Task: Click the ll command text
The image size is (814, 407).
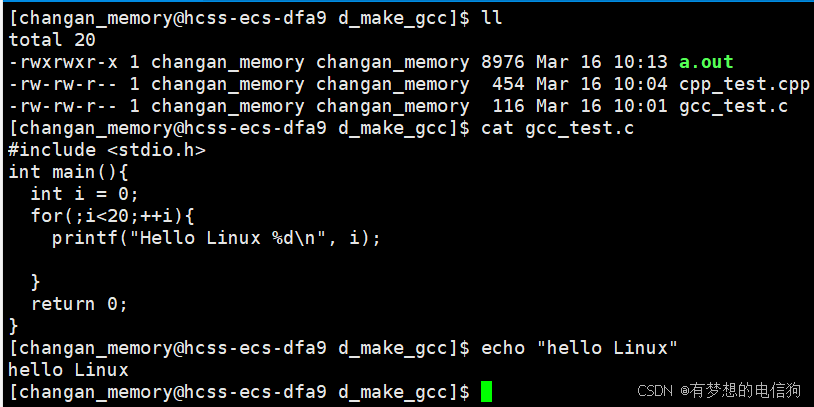Action: (492, 18)
